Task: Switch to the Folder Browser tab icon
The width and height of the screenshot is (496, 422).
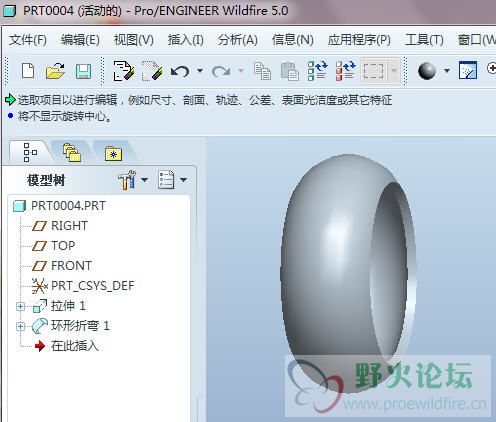Action: tap(72, 153)
